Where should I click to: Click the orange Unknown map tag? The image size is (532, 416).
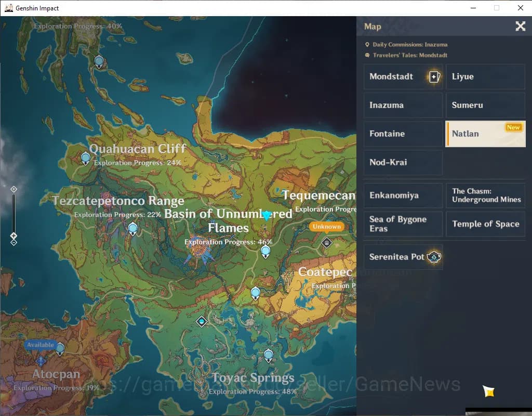click(327, 227)
